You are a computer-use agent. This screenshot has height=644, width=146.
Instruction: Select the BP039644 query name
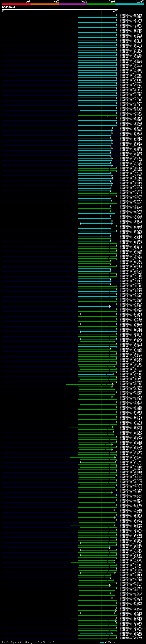[8, 8]
